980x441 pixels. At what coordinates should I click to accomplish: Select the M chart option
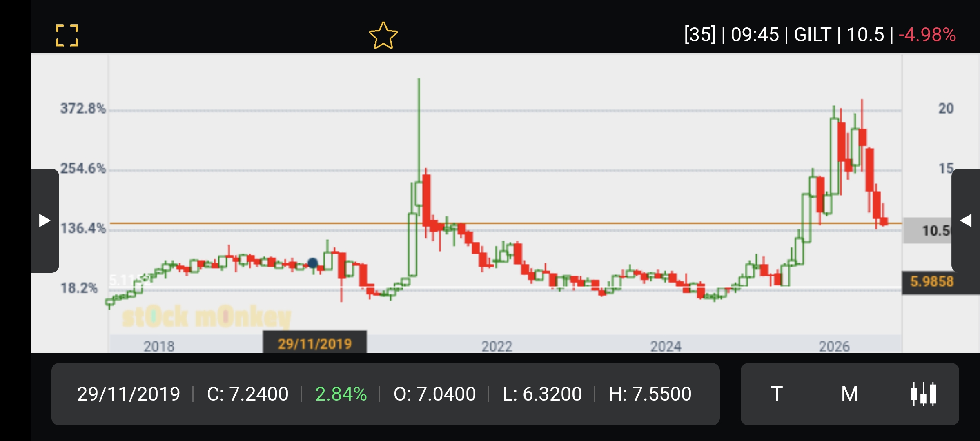(x=850, y=394)
